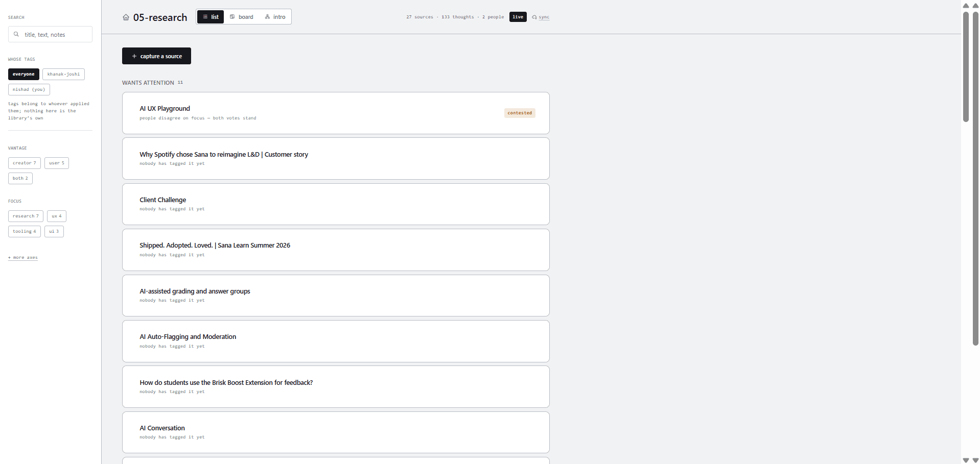Toggle the ux 4 focus filter

click(x=57, y=216)
